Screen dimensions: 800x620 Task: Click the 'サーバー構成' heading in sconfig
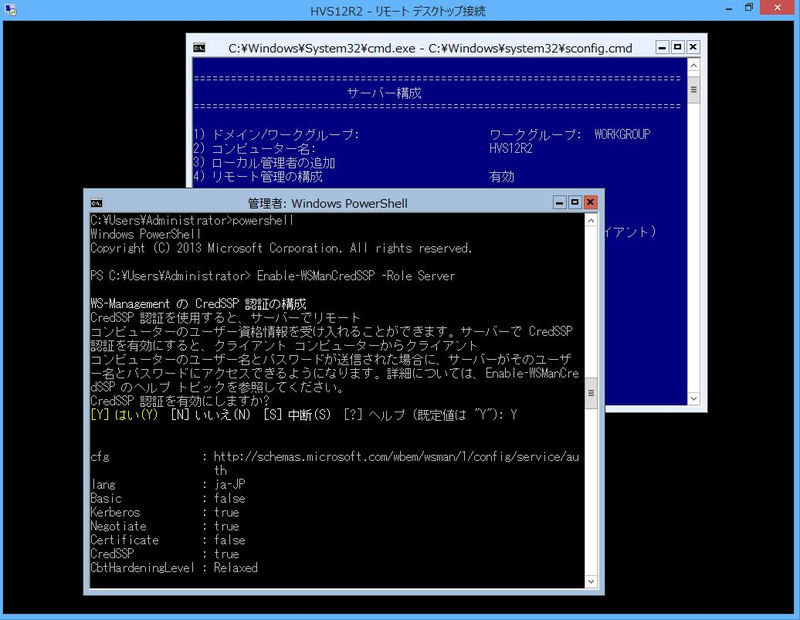(x=384, y=93)
